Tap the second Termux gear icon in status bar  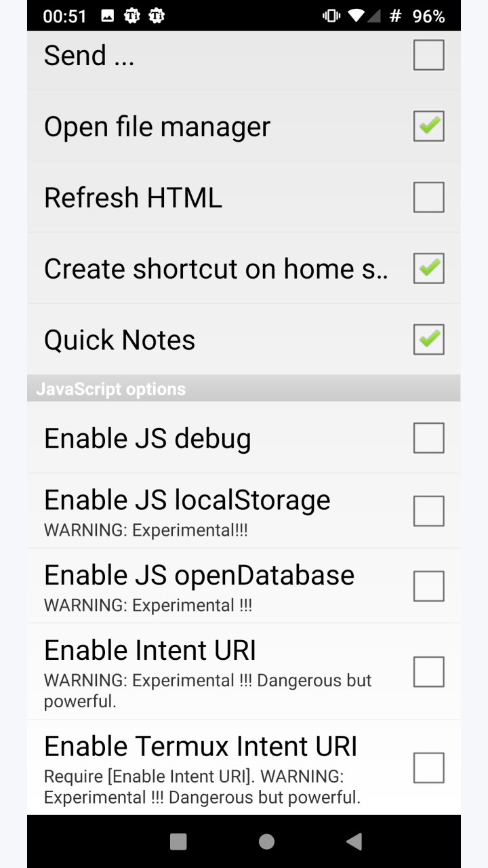pyautogui.click(x=157, y=16)
